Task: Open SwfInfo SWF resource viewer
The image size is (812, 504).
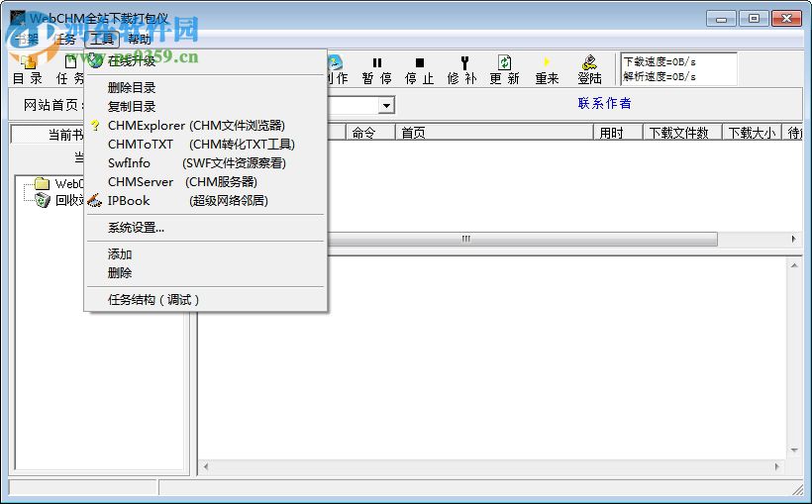Action: (206, 162)
